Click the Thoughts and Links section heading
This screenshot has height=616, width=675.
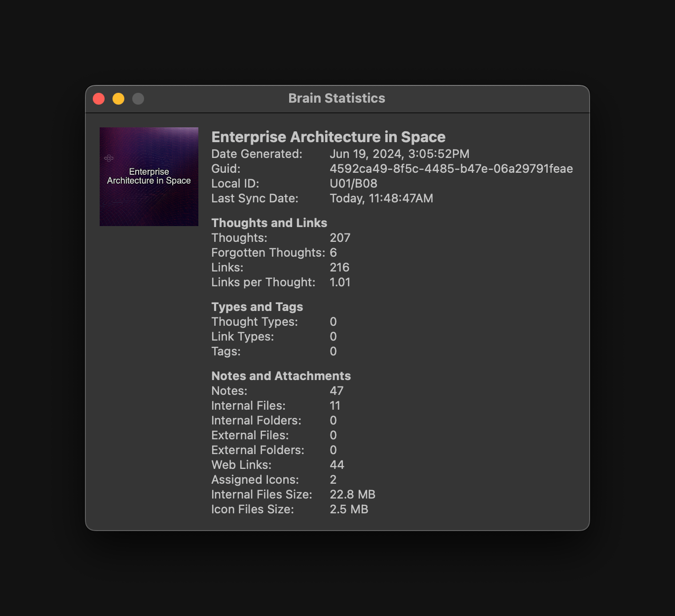pos(269,223)
